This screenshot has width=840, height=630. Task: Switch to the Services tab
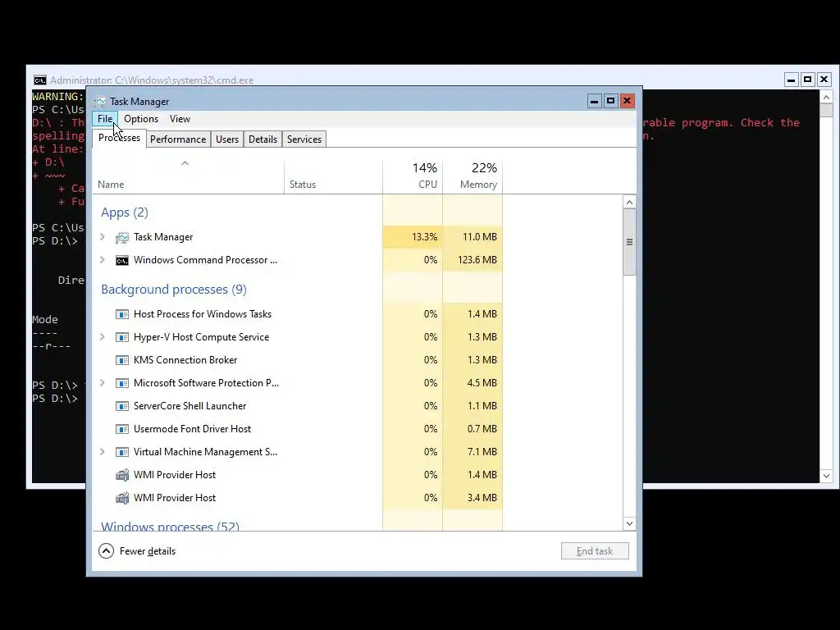[304, 139]
